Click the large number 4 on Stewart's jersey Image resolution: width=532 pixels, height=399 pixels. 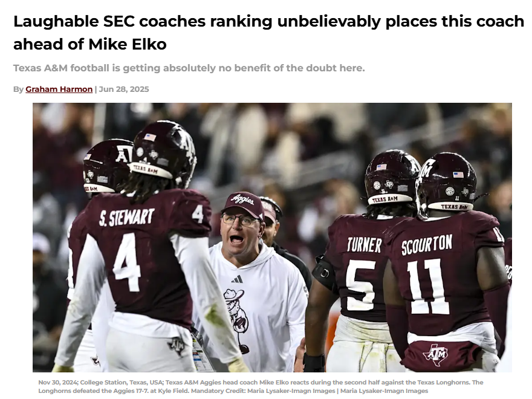128,262
